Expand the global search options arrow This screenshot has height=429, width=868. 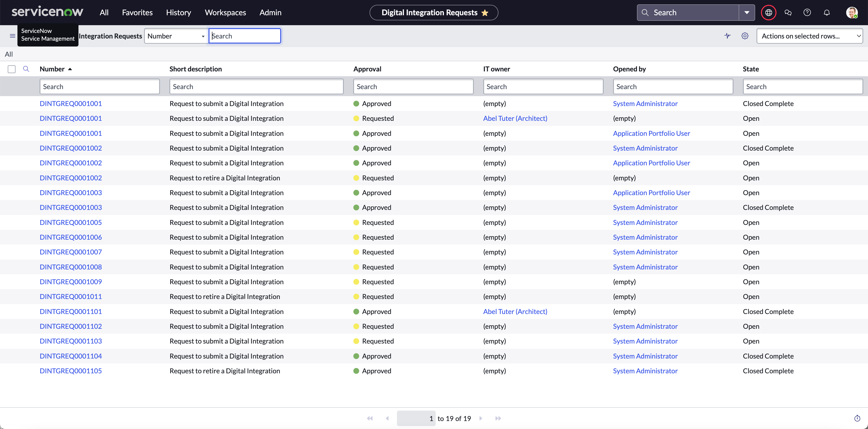747,12
